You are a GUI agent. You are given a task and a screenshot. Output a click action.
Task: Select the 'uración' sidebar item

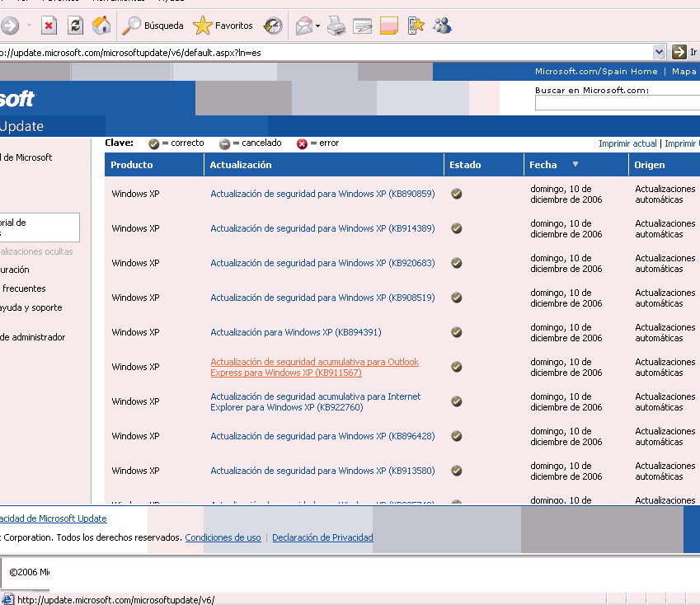(x=15, y=270)
